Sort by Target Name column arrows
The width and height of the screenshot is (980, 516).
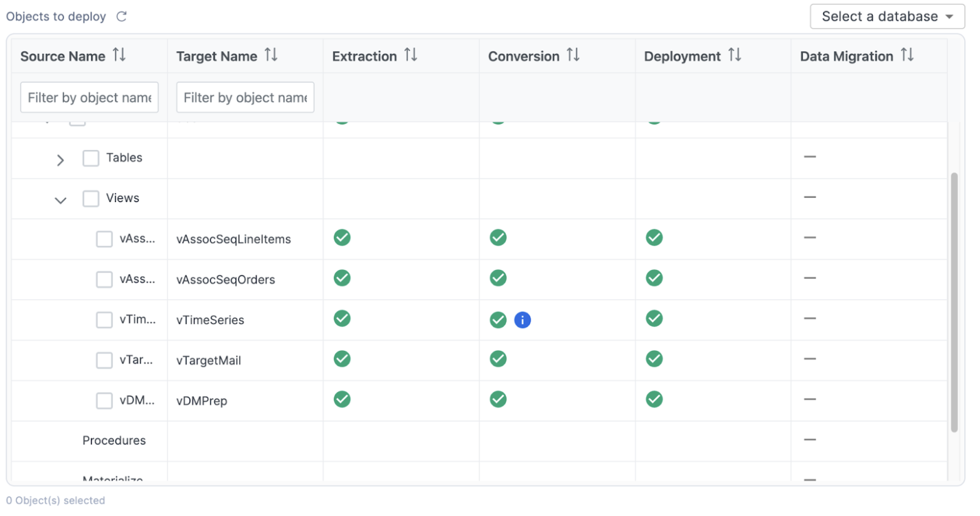271,56
